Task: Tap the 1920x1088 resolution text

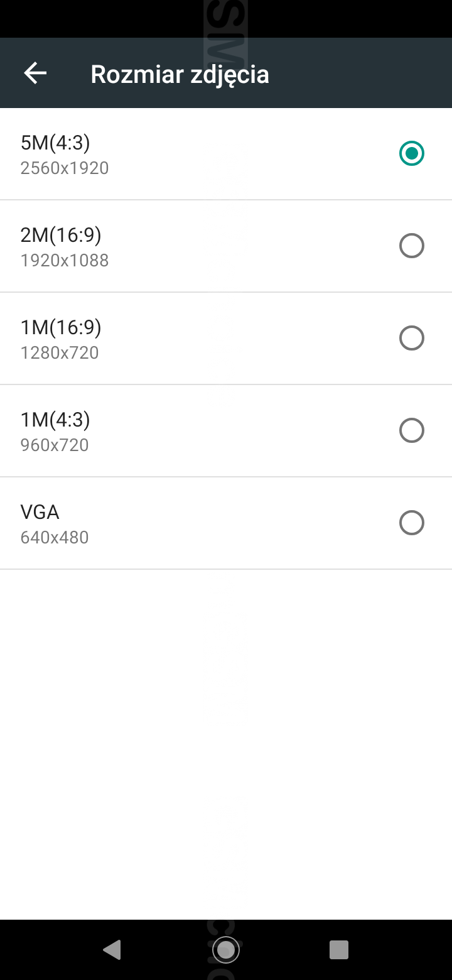Action: click(x=65, y=261)
